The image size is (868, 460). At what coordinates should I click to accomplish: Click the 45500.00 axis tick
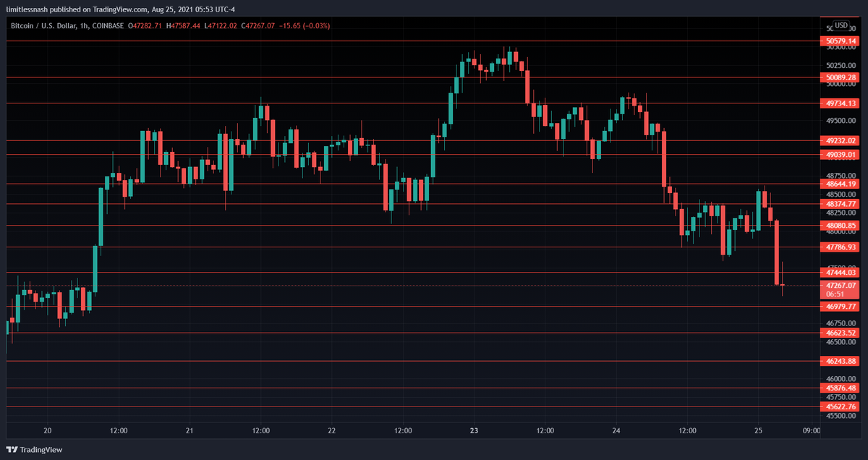(841, 416)
